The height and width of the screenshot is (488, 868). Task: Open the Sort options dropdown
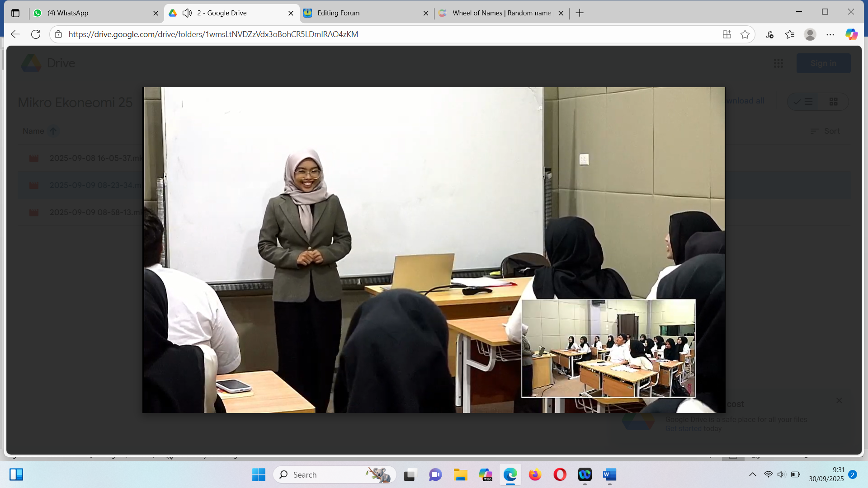click(825, 131)
